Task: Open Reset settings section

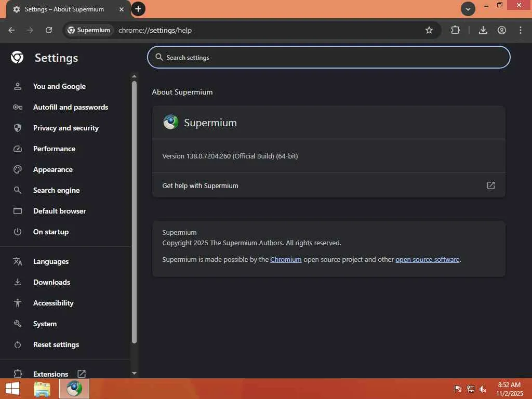Action: pyautogui.click(x=56, y=344)
